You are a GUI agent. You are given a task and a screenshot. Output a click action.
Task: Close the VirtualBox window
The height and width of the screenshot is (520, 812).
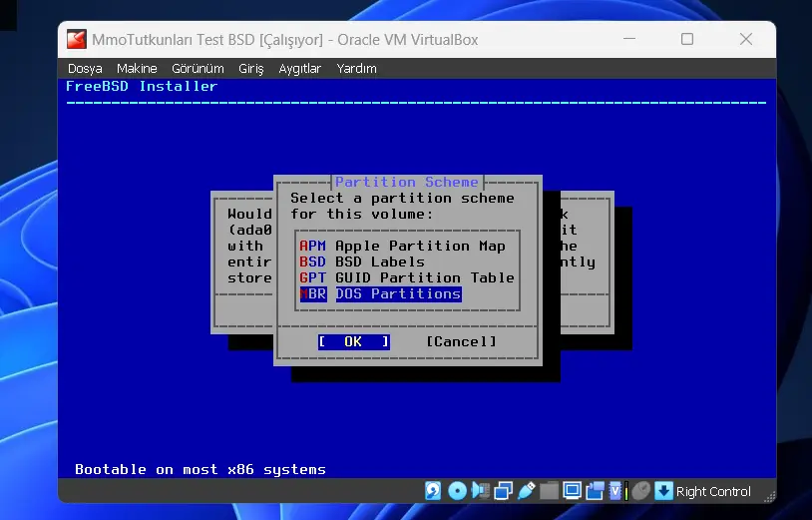(x=746, y=39)
